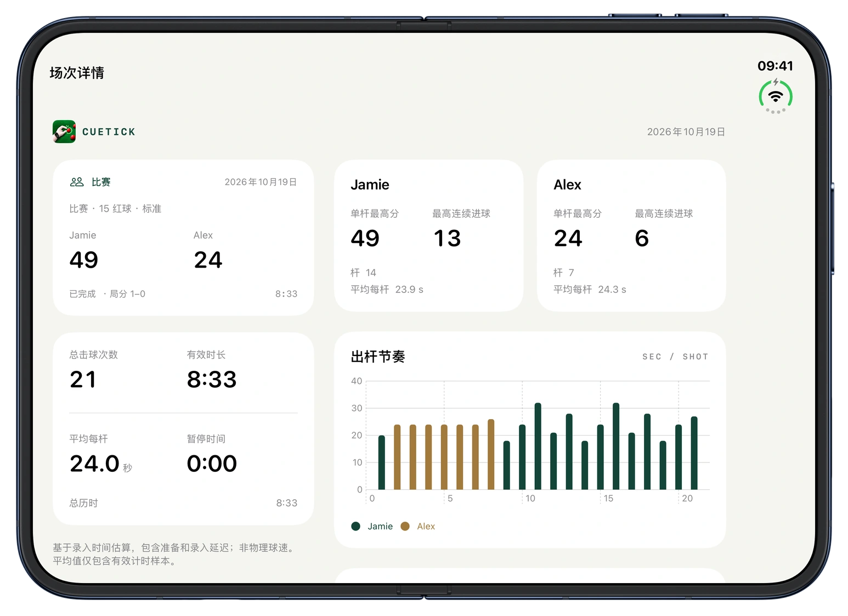Tap the 'SEC / SHOT' unit label
848x616 pixels.
(675, 357)
